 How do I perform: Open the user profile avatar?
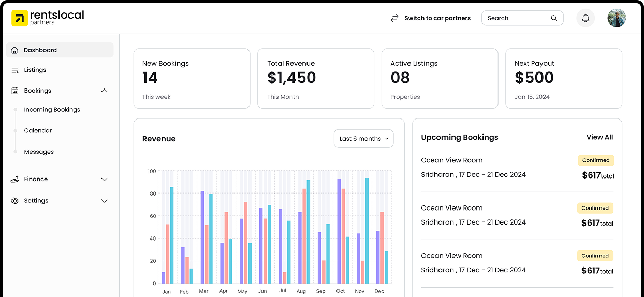[617, 18]
